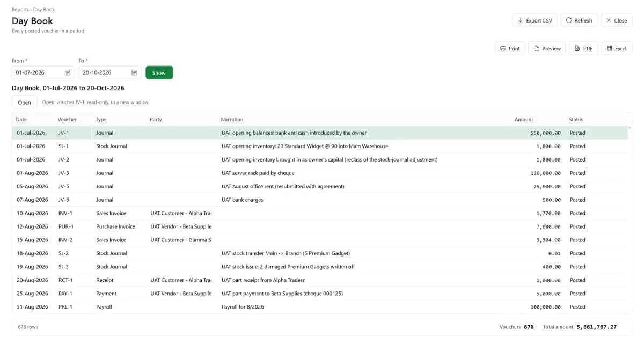Sort by the Type column header

101,119
